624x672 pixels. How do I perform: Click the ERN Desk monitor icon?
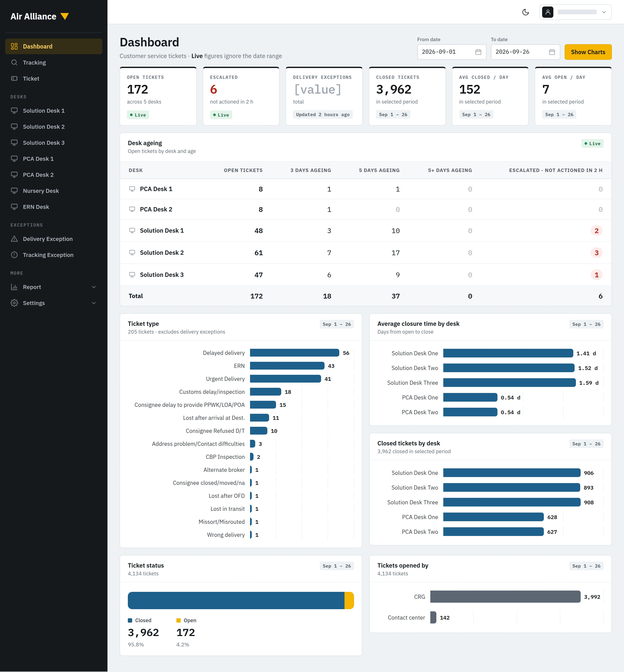[14, 207]
